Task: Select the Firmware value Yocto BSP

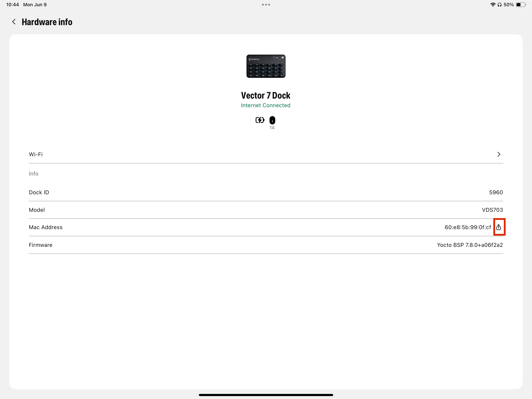Action: (470, 245)
